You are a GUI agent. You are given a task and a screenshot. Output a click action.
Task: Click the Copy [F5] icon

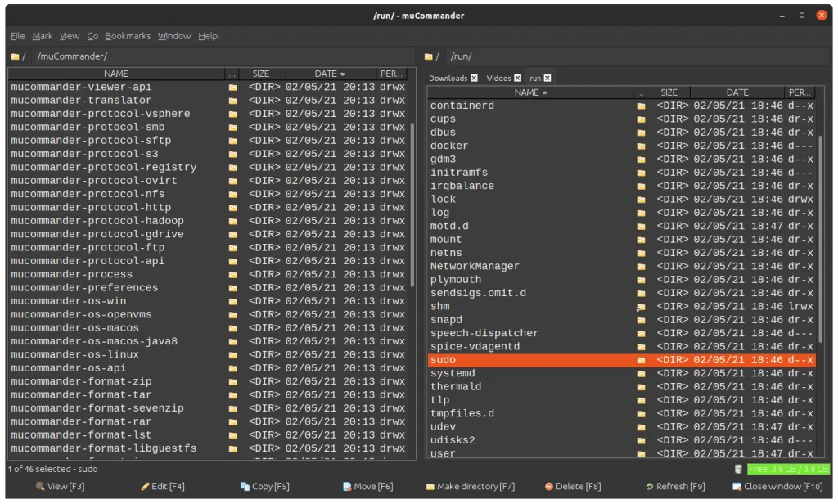(245, 487)
